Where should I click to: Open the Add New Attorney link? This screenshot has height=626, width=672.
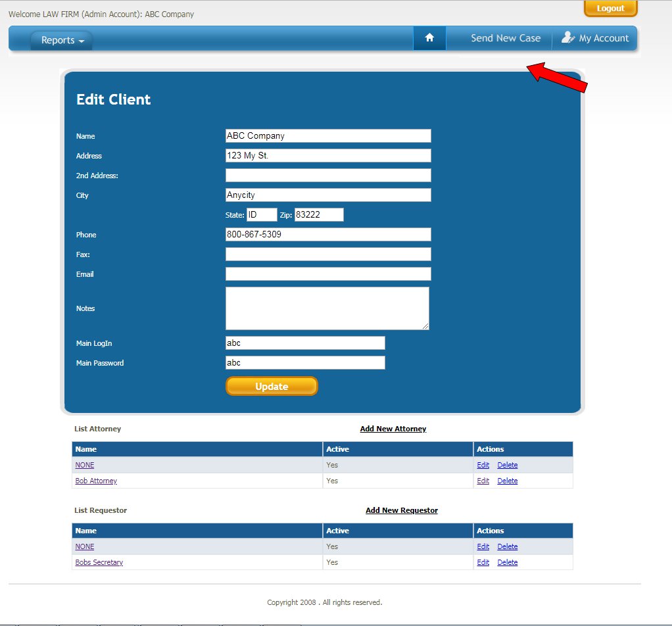(x=393, y=429)
